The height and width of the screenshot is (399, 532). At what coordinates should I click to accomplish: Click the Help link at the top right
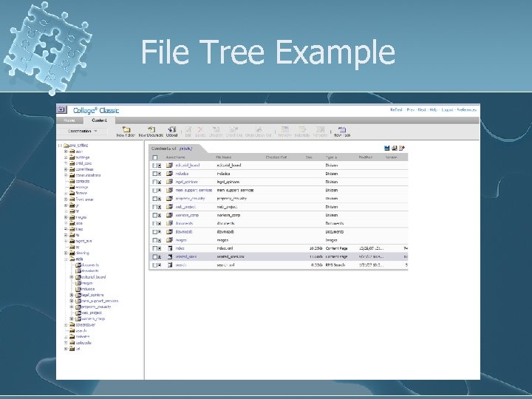coord(433,110)
